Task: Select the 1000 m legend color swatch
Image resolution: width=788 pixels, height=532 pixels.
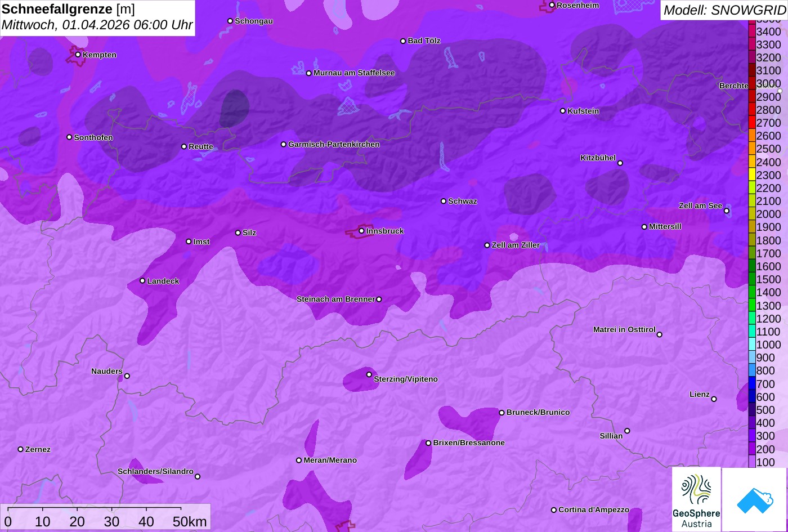Action: tap(752, 345)
